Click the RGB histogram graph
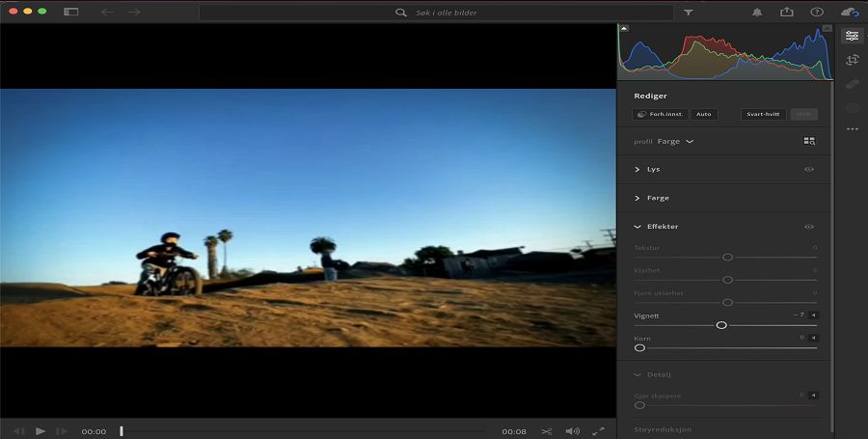This screenshot has height=439, width=868. click(x=725, y=52)
